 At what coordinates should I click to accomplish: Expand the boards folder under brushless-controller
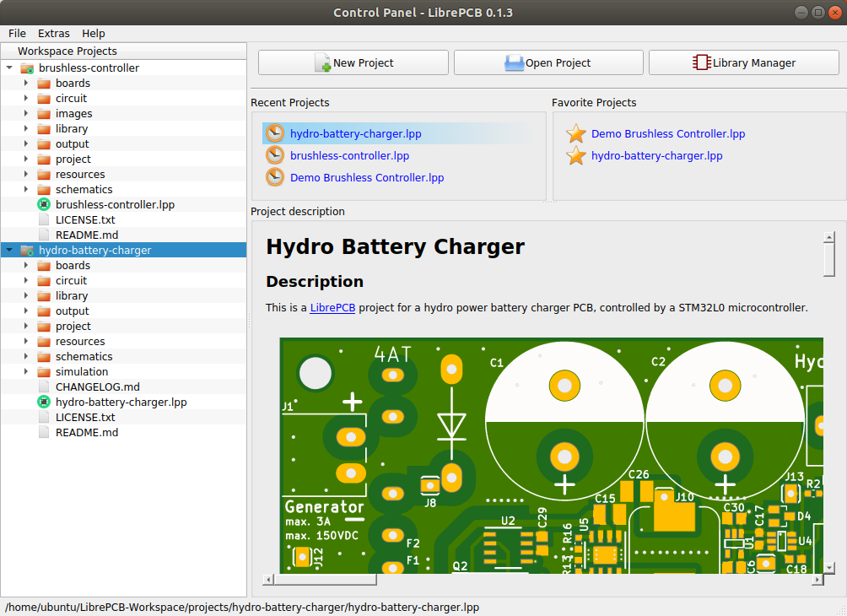(x=26, y=84)
